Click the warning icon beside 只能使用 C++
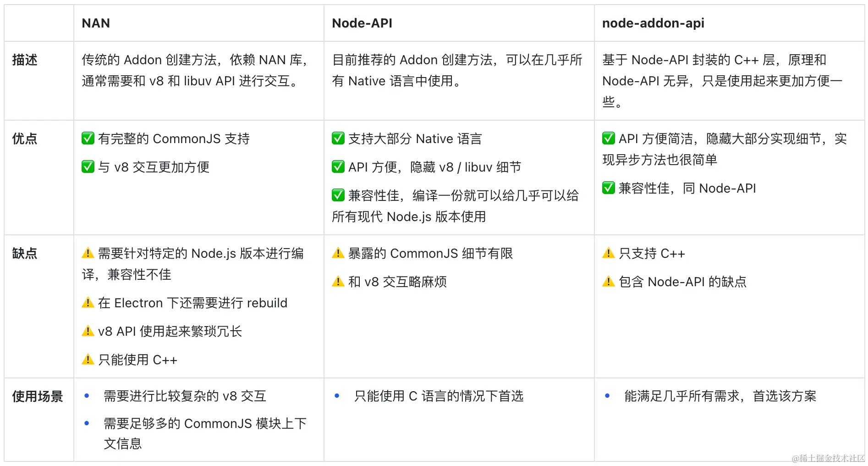The width and height of the screenshot is (868, 466). tap(88, 359)
